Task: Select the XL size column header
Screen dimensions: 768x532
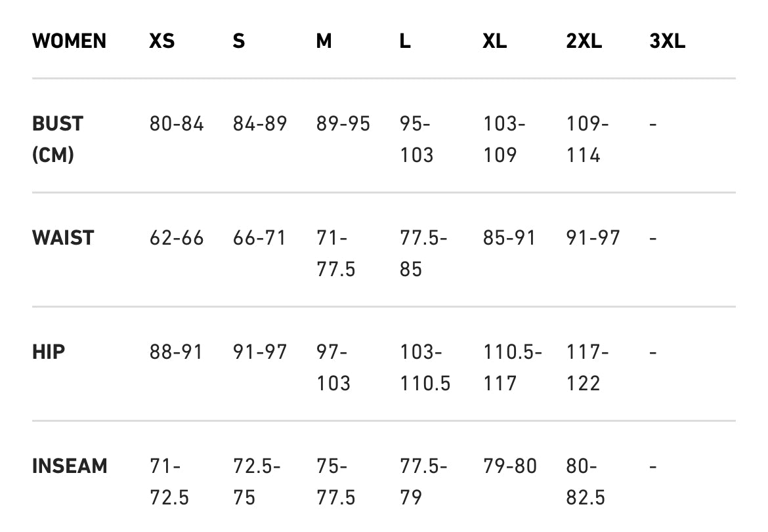Action: (494, 41)
